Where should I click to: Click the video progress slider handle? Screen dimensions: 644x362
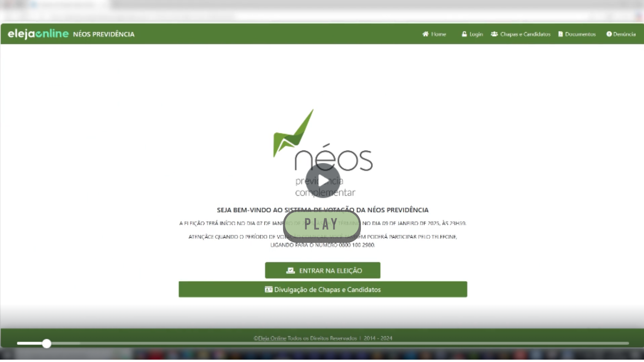(47, 344)
